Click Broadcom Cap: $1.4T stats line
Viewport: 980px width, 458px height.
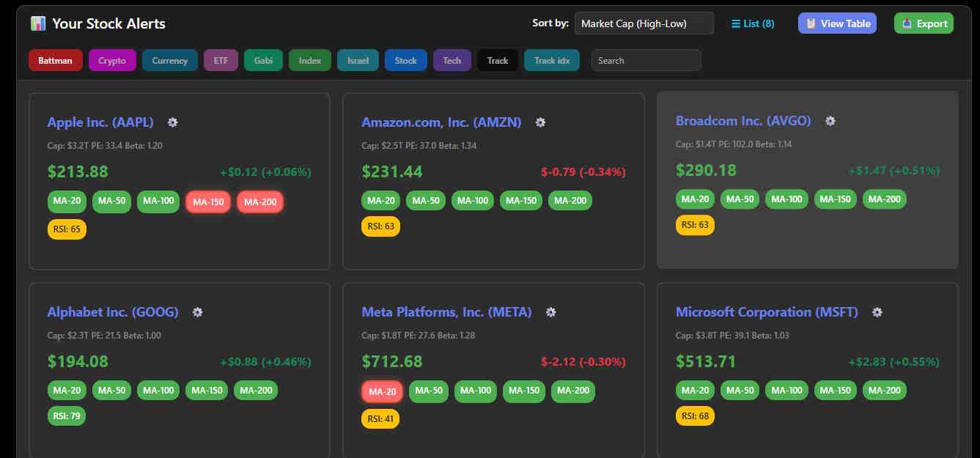click(x=734, y=144)
